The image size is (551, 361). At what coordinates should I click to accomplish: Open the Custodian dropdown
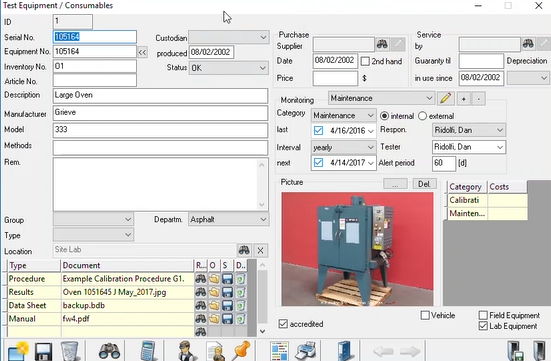(x=229, y=37)
